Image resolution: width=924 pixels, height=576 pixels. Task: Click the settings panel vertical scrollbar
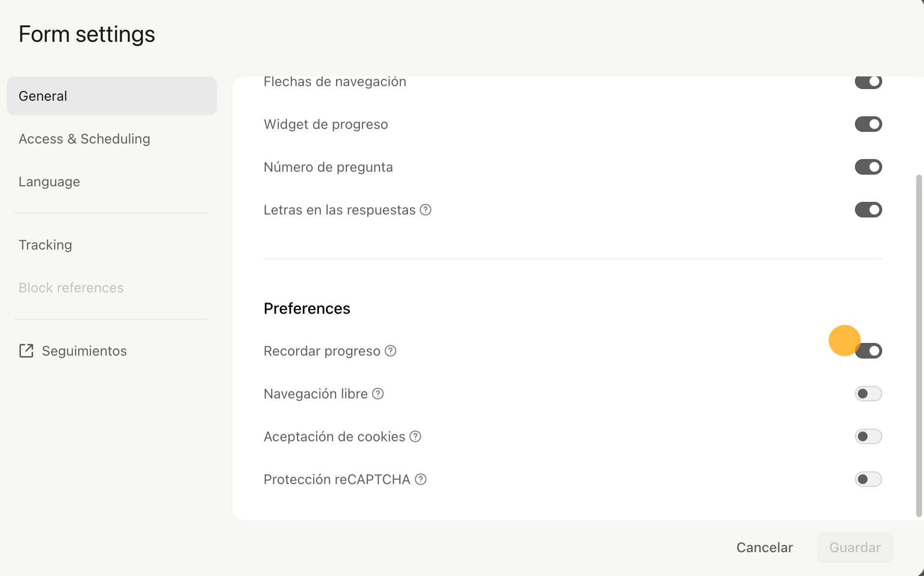[x=919, y=345]
